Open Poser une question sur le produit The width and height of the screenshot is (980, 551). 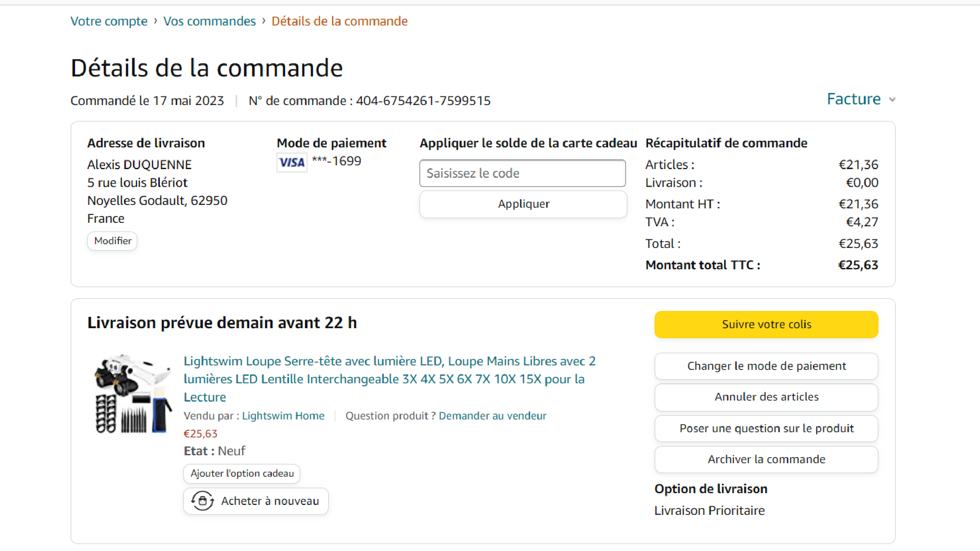coord(766,428)
